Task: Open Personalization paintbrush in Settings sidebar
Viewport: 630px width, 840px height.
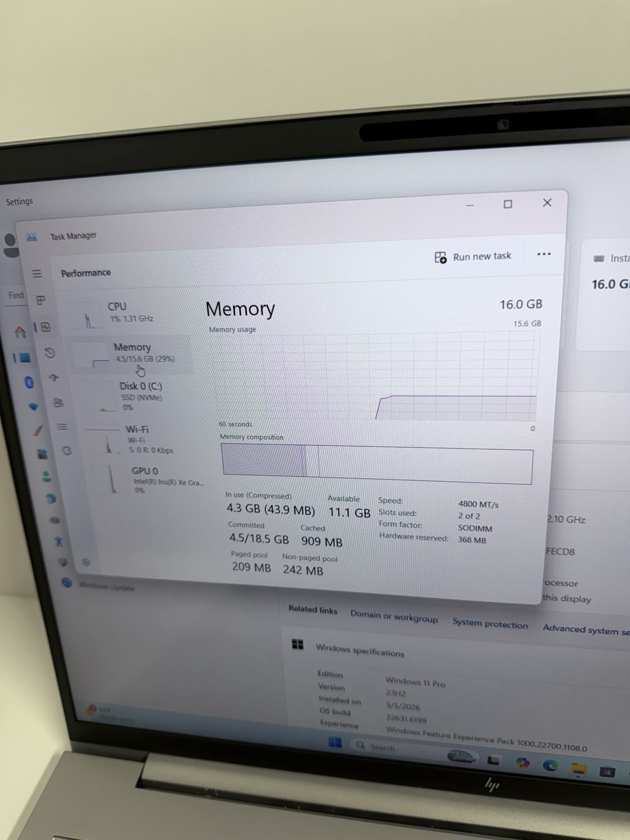Action: pos(37,430)
